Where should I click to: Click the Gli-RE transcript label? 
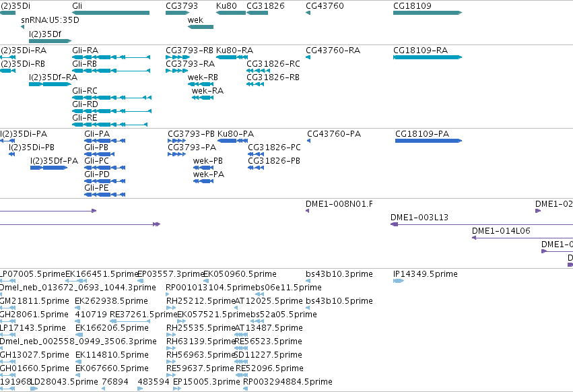coord(85,118)
